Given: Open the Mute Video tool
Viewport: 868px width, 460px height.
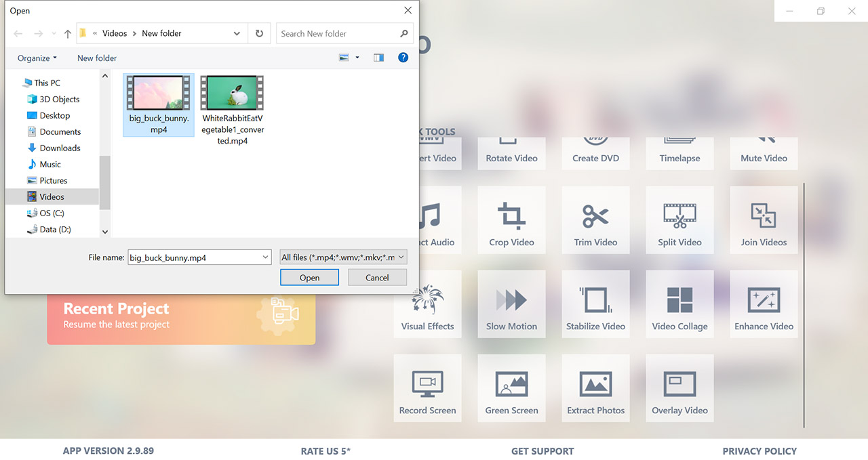Looking at the screenshot, I should [x=764, y=153].
